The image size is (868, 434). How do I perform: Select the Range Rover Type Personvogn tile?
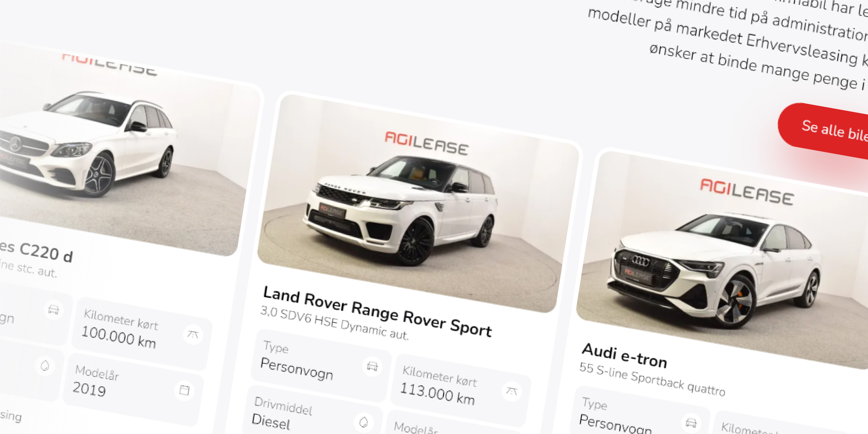[321, 365]
